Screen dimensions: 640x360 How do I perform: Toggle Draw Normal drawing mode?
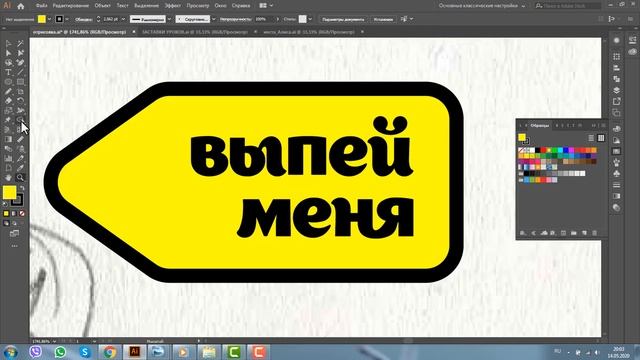(x=6, y=223)
